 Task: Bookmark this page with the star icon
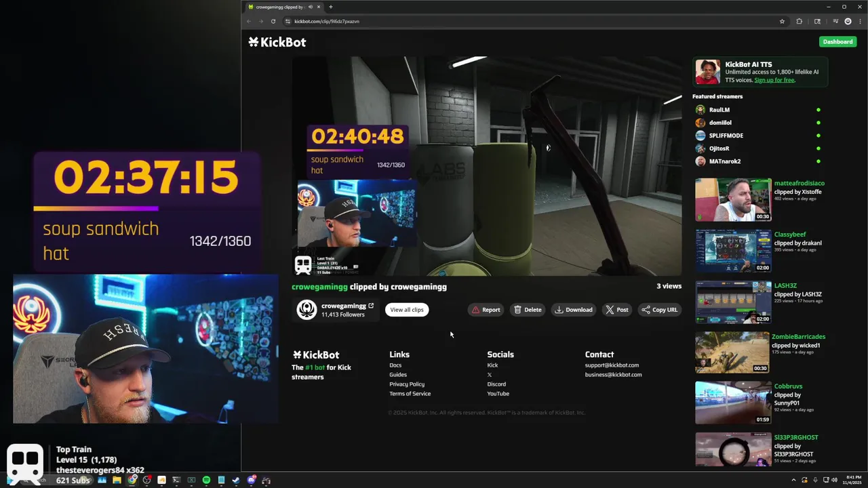[782, 21]
